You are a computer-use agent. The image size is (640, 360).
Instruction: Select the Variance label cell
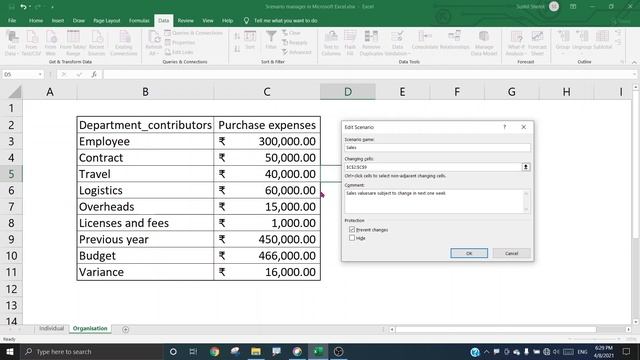pyautogui.click(x=145, y=272)
